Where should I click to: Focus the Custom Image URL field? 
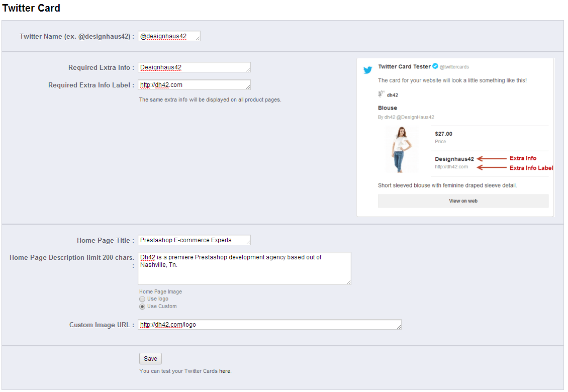click(x=269, y=325)
